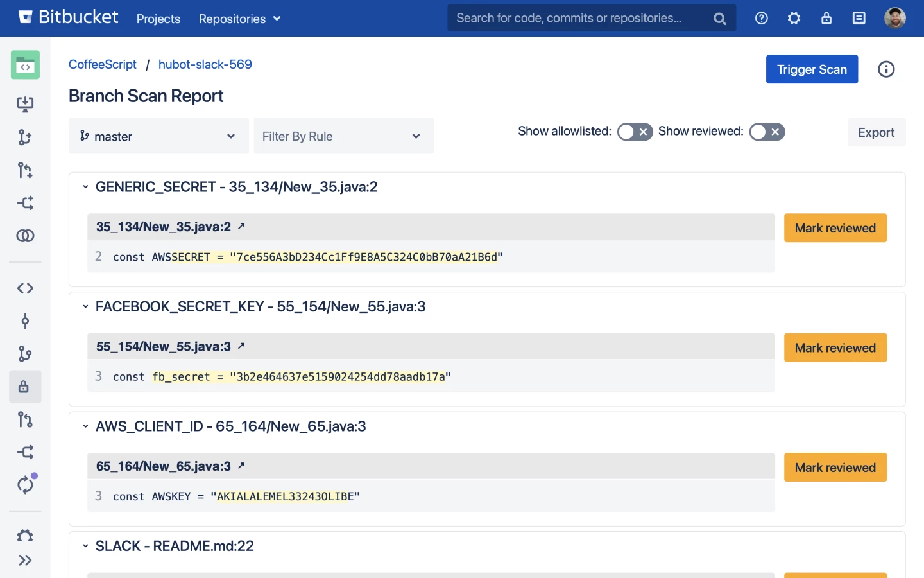Viewport: 924px width, 578px height.
Task: Click the clone repository sidebar icon
Action: (25, 104)
